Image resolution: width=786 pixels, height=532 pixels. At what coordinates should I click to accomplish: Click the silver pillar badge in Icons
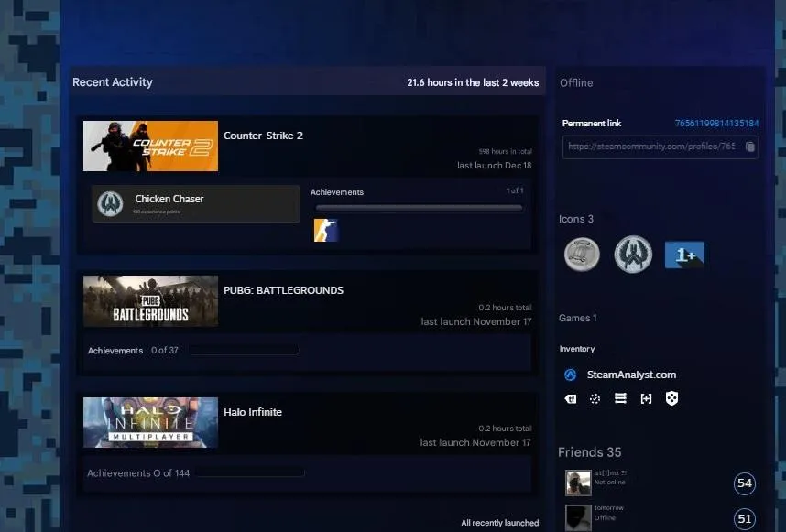click(x=582, y=254)
